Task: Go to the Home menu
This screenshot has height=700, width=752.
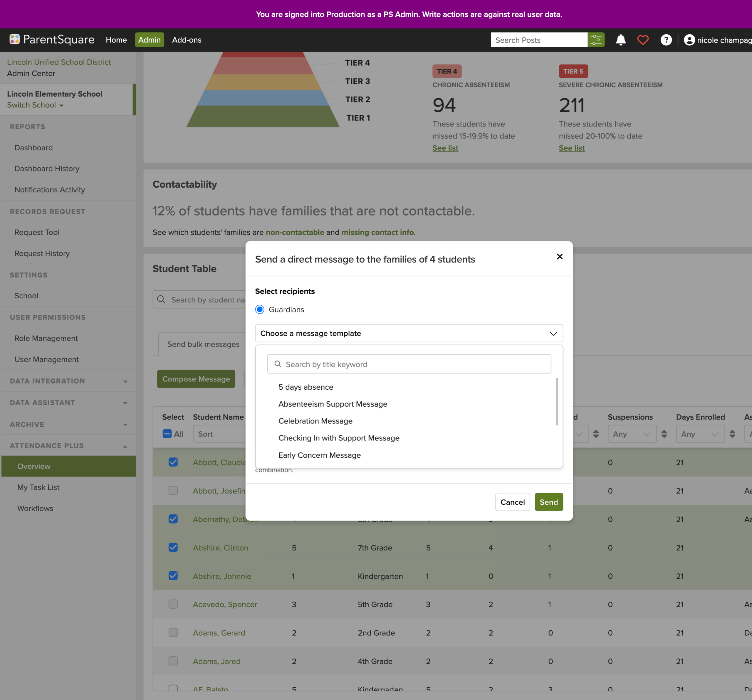Action: coord(116,40)
